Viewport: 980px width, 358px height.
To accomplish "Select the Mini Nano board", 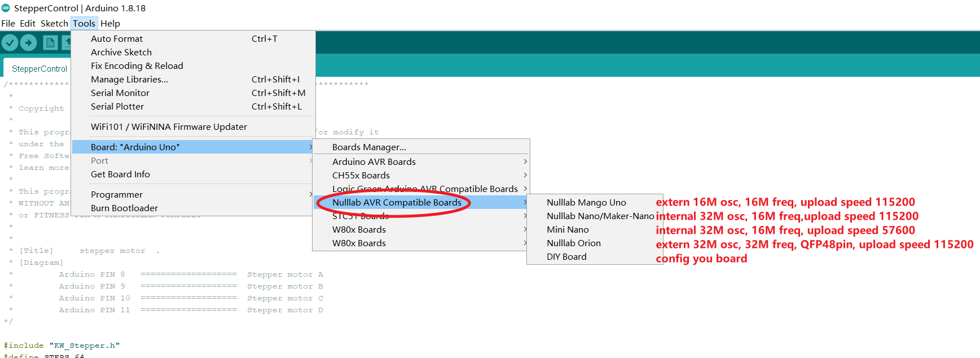I will [595, 229].
